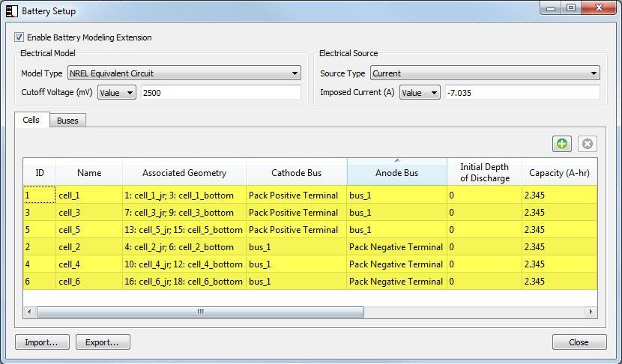The image size is (622, 364).
Task: Maximize the Battery Setup window
Action: [x=571, y=8]
